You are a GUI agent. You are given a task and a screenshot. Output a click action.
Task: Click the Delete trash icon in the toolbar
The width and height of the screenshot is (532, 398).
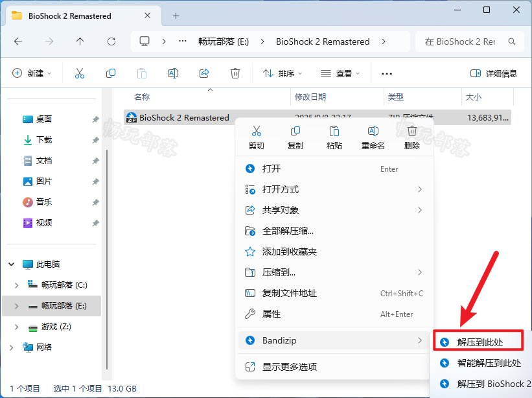pyautogui.click(x=235, y=73)
